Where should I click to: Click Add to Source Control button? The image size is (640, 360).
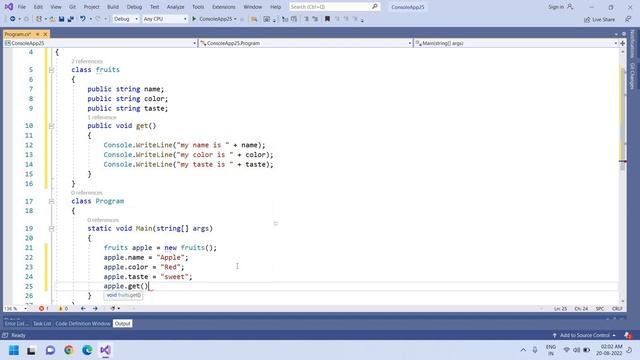tap(584, 335)
